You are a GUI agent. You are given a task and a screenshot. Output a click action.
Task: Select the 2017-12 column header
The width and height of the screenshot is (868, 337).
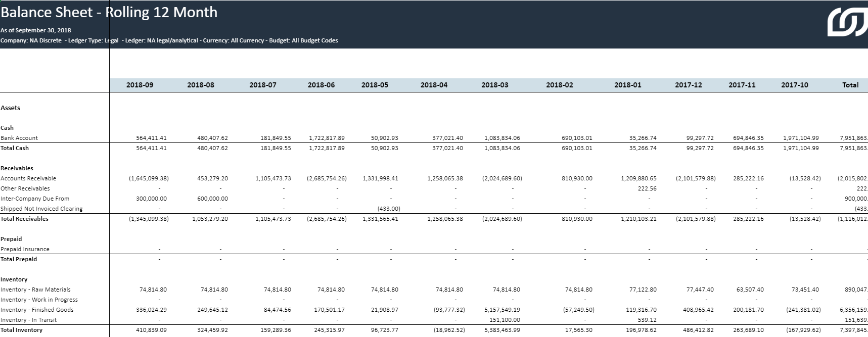tap(689, 85)
